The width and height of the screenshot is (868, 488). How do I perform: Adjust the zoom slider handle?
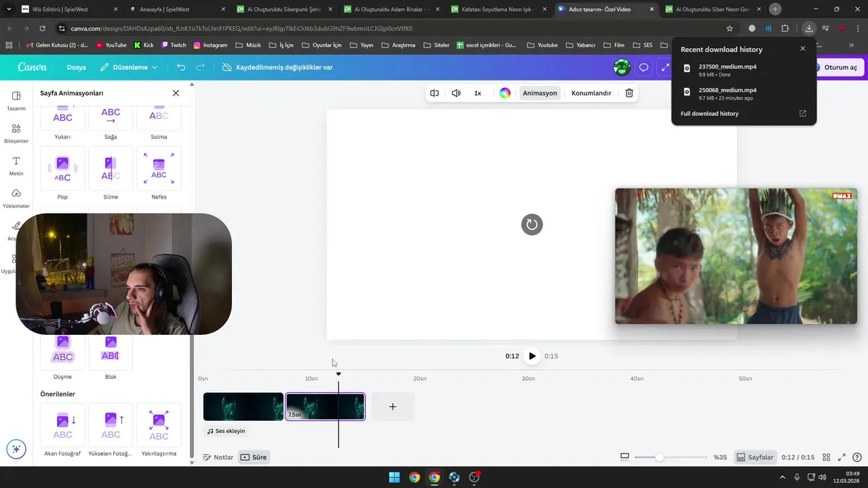659,457
